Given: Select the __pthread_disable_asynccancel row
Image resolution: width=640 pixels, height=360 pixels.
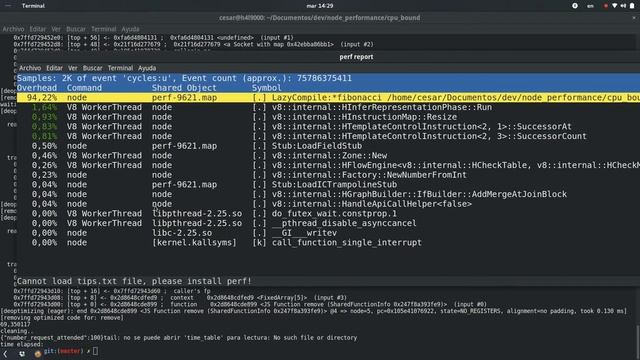Looking at the screenshot, I should pos(328,223).
